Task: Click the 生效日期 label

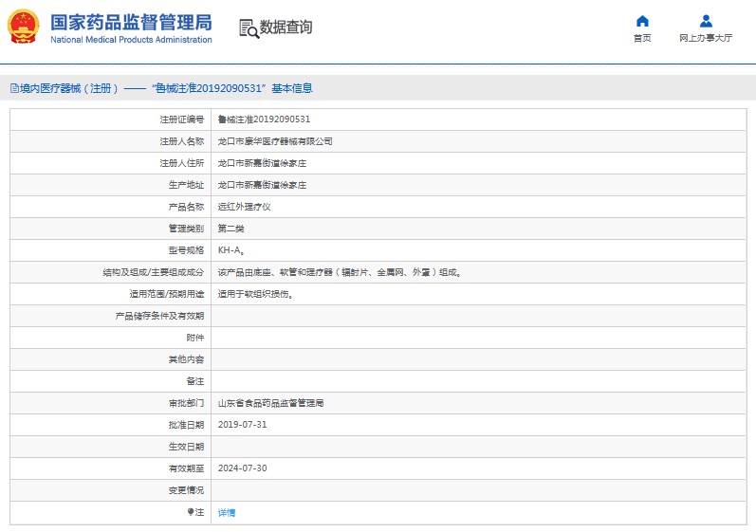Action: (x=186, y=447)
